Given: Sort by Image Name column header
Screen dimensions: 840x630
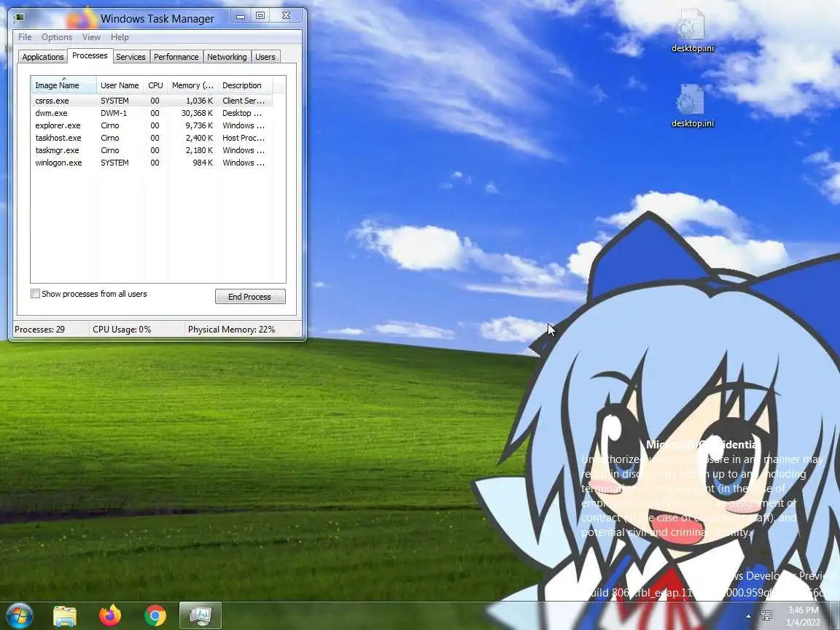Looking at the screenshot, I should (x=63, y=85).
